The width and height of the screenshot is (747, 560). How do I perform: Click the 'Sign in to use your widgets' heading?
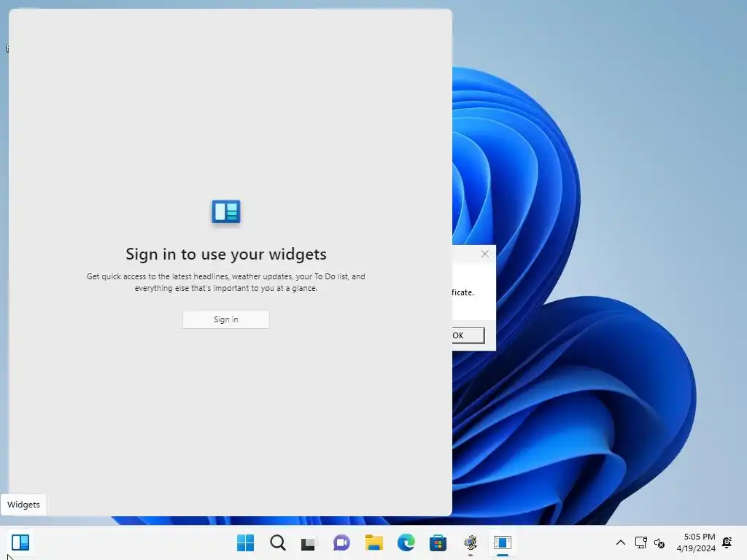coord(226,254)
